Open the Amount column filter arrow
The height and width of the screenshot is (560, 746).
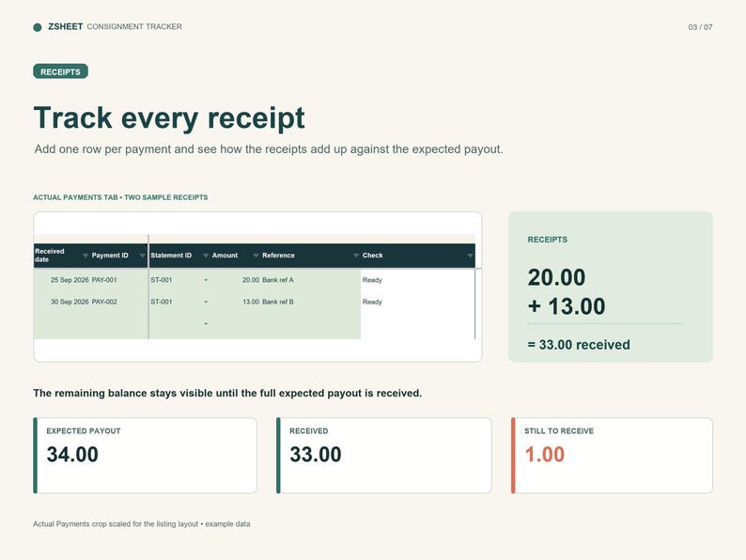click(256, 256)
